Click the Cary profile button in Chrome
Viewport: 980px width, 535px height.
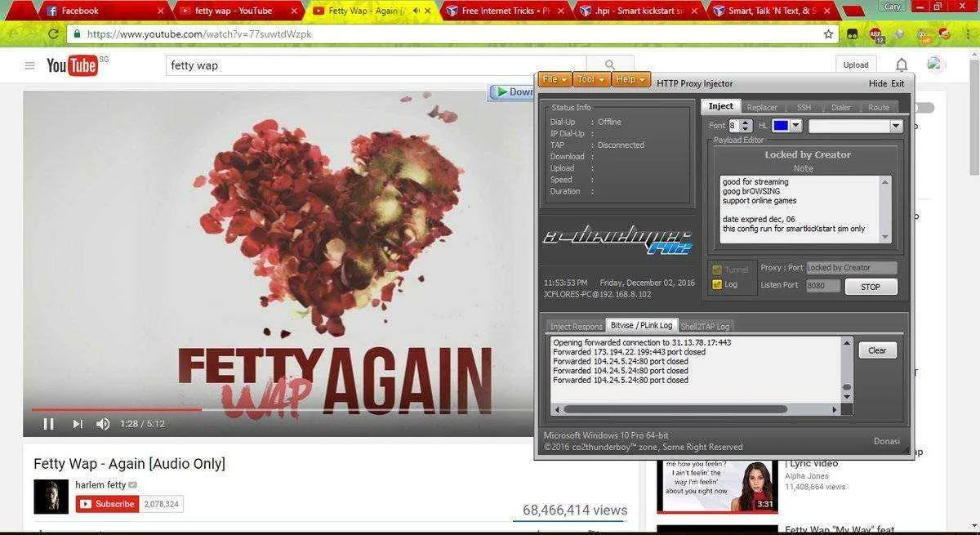tap(893, 6)
